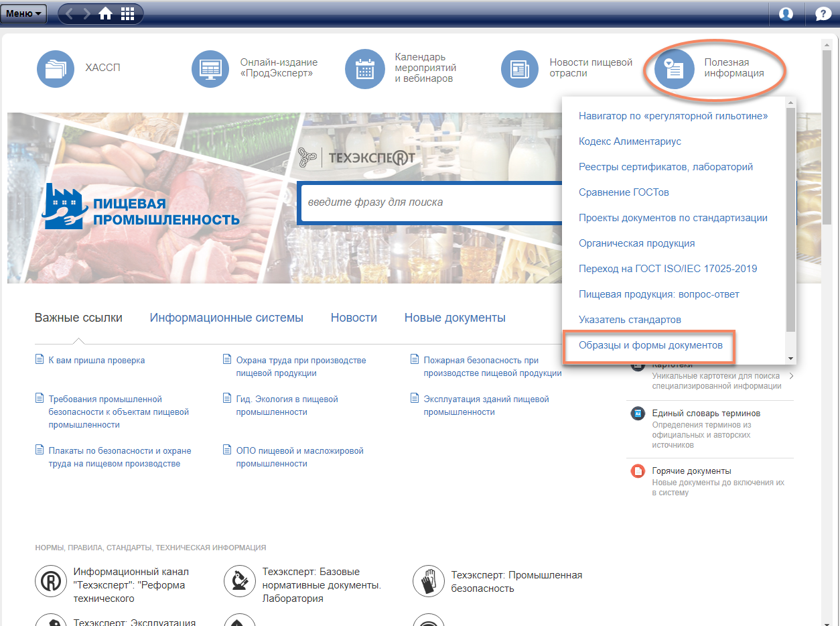This screenshot has height=626, width=840.
Task: Expand the Меню dropdown
Action: (24, 13)
